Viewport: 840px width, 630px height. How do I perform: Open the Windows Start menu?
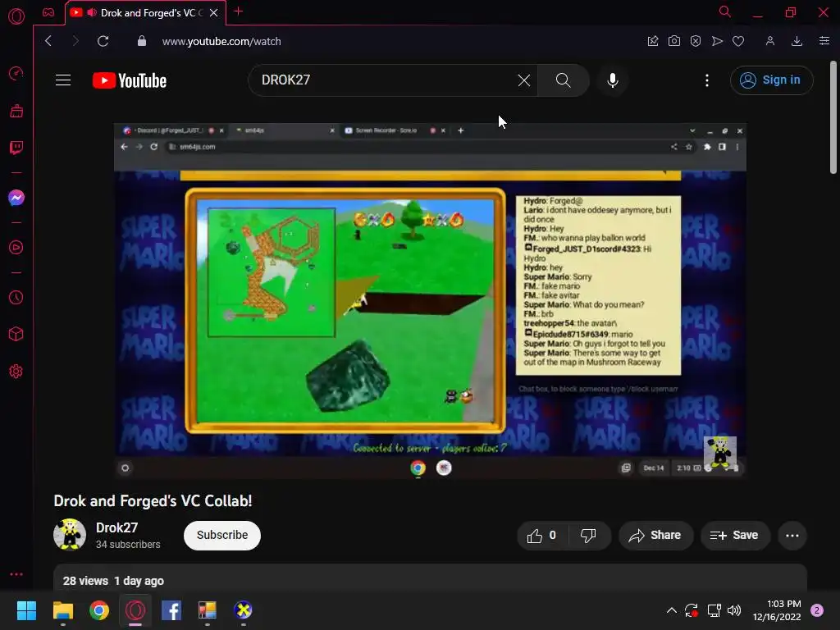coord(26,610)
